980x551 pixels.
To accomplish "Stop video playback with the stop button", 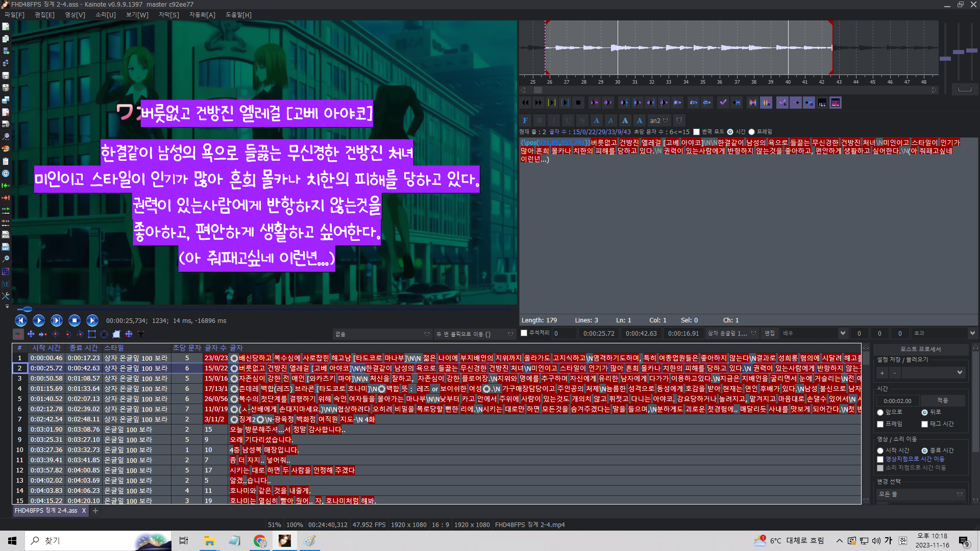I will tap(75, 320).
